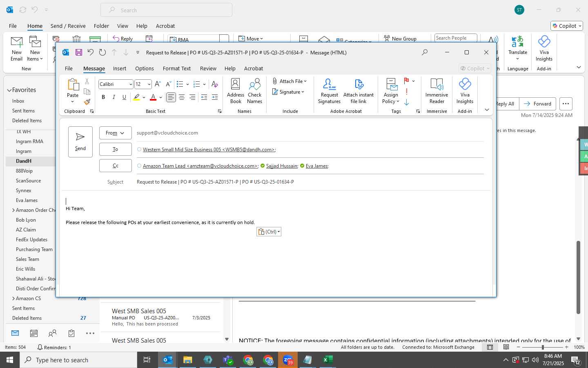Viewport: 588px width, 368px height.
Task: Open New Email in main Outlook window
Action: click(17, 49)
